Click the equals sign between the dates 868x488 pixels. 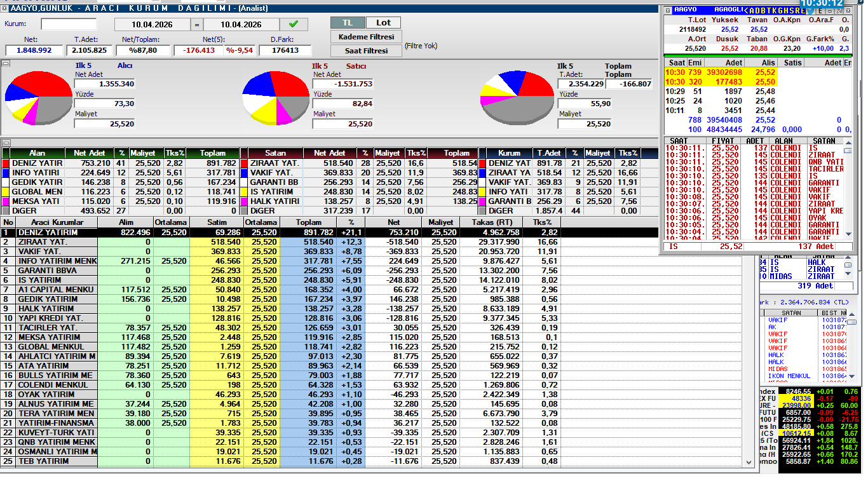197,25
